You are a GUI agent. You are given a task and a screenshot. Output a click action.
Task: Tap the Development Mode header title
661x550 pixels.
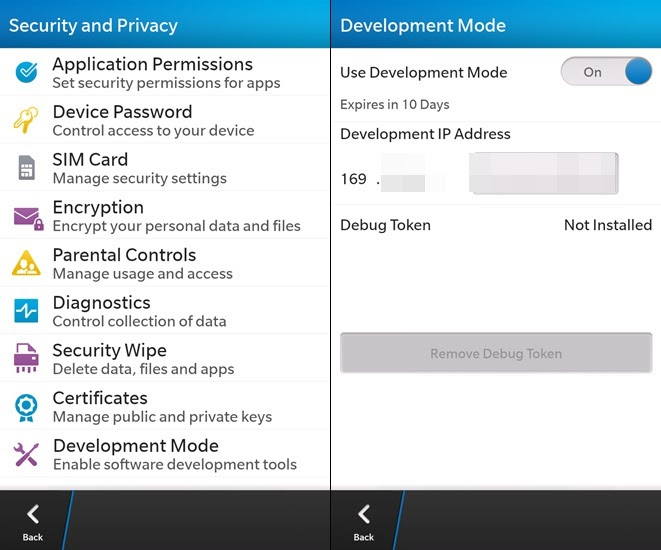(423, 26)
